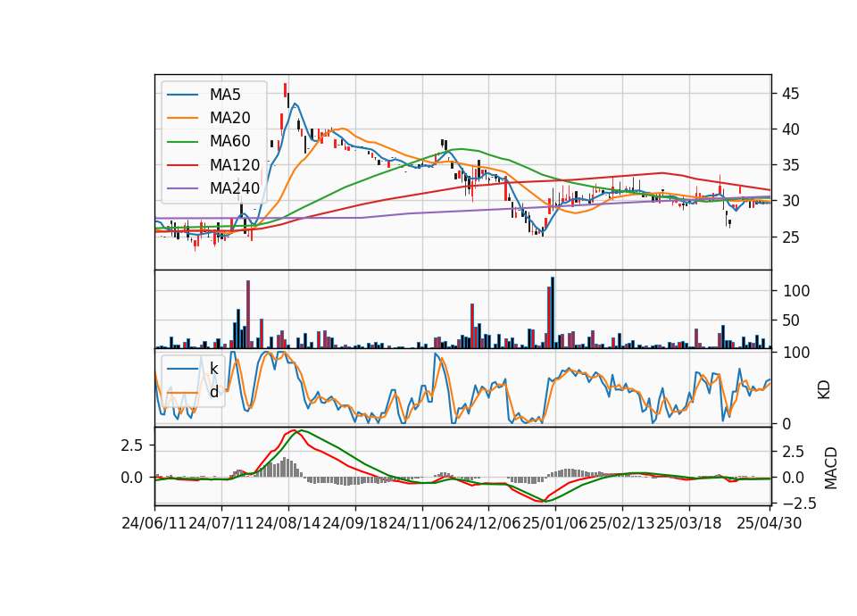Click the 'k' entry in the KD legend
This screenshot has width=857, height=616.
point(213,369)
